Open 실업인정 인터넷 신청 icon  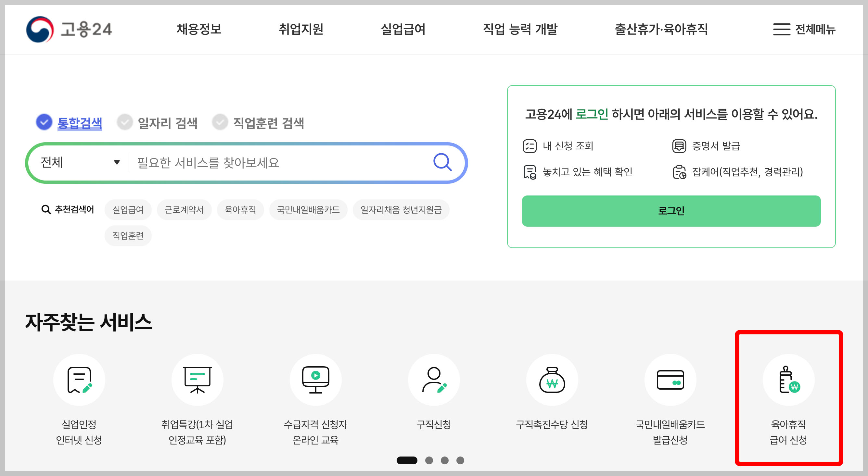coord(79,380)
